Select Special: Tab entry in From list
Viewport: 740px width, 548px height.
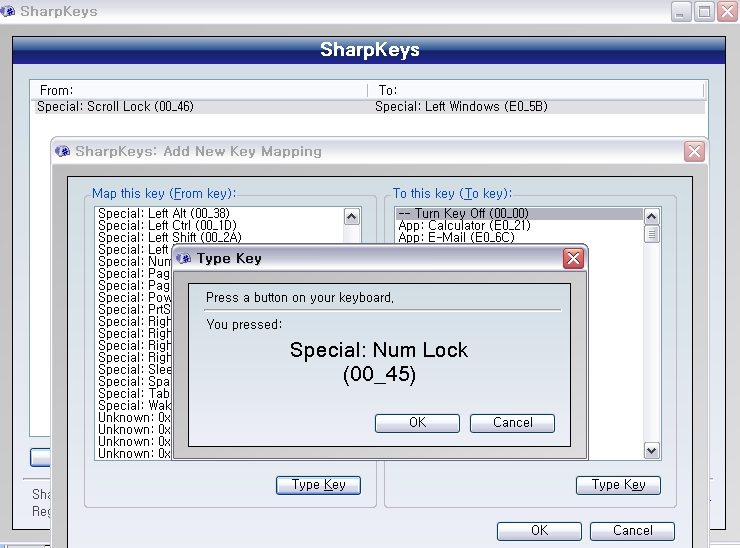tap(134, 394)
